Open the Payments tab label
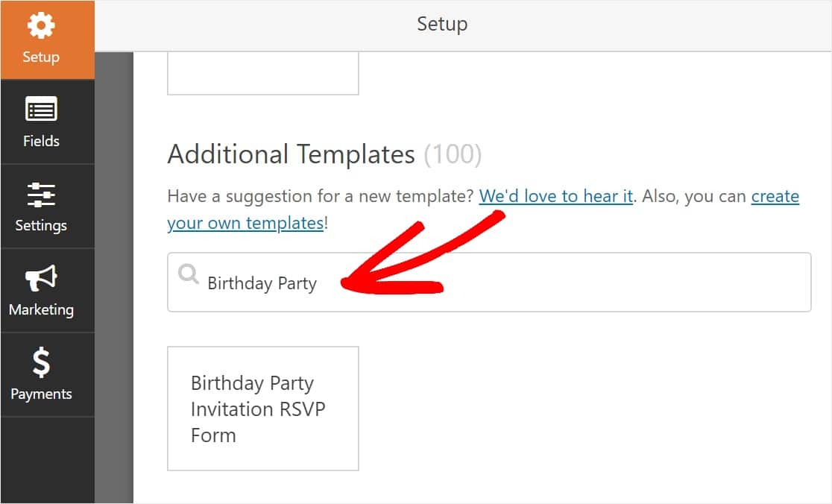Screen dimensions: 832x504 (41, 394)
